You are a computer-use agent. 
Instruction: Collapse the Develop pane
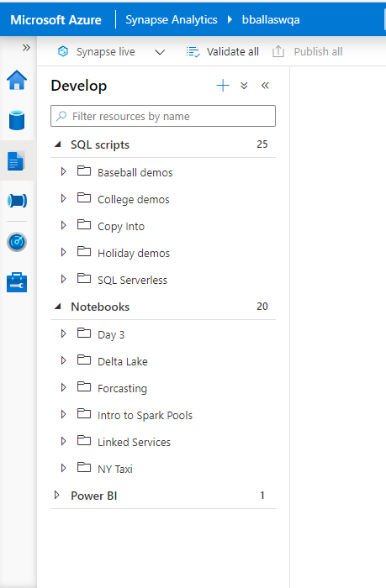265,86
